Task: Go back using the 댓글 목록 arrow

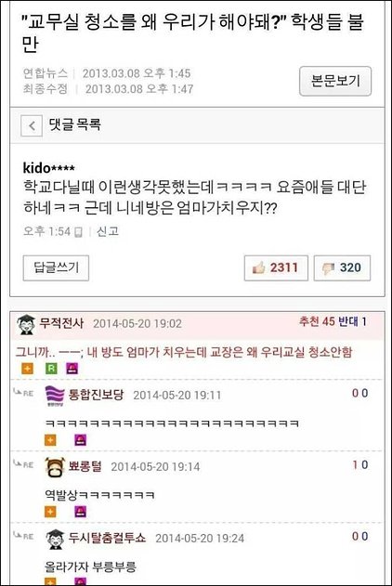Action: pyautogui.click(x=32, y=125)
